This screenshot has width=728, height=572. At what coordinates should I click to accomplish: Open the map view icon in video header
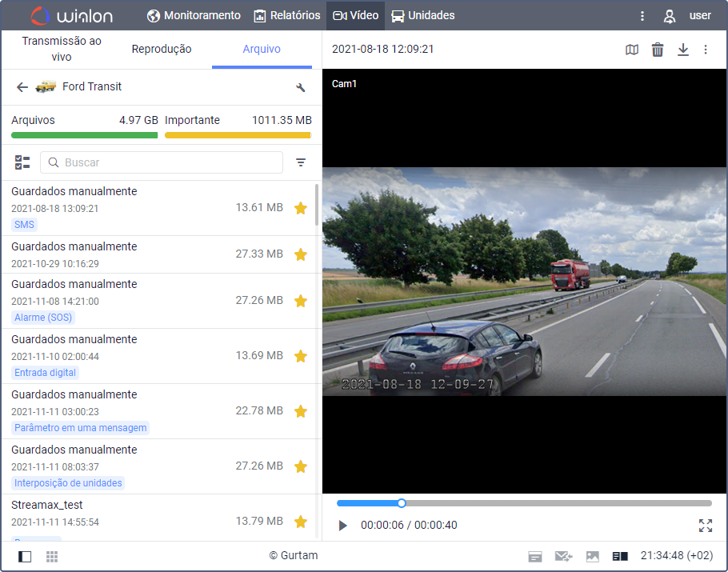pos(632,50)
